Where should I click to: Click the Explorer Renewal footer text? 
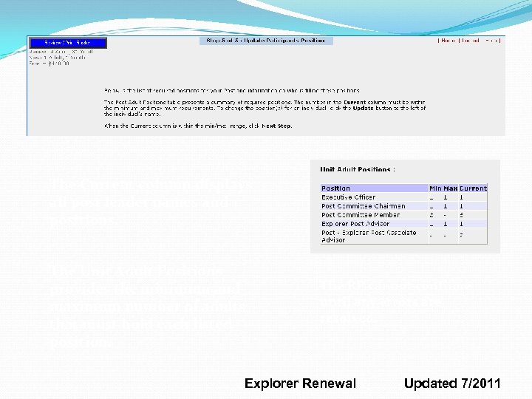[300, 383]
